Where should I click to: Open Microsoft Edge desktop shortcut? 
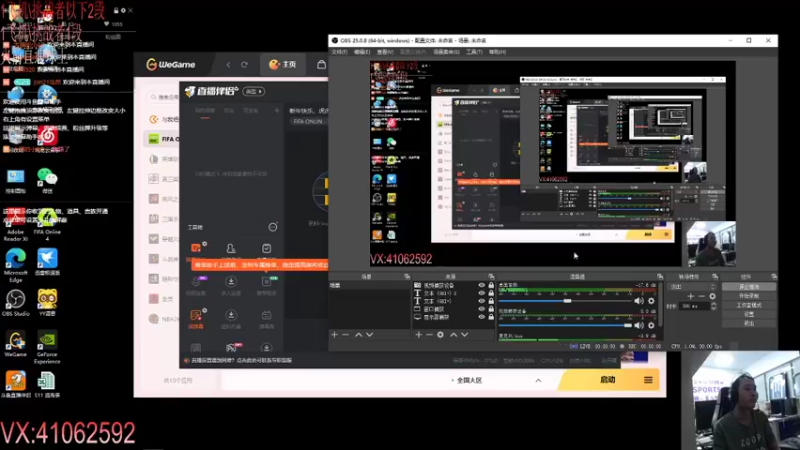point(15,264)
